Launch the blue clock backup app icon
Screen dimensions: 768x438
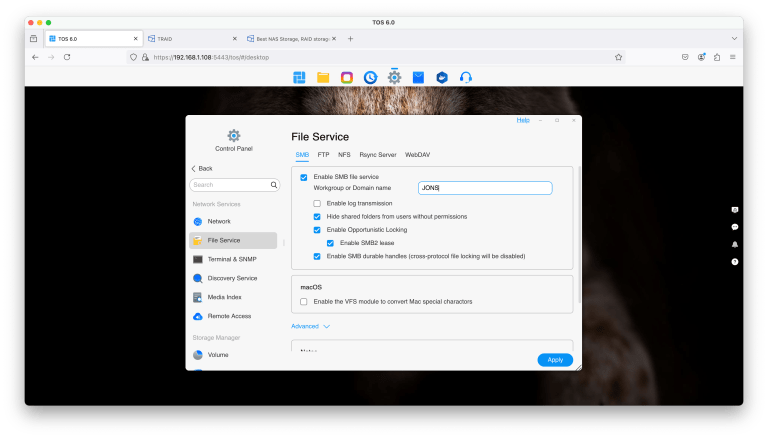[371, 77]
